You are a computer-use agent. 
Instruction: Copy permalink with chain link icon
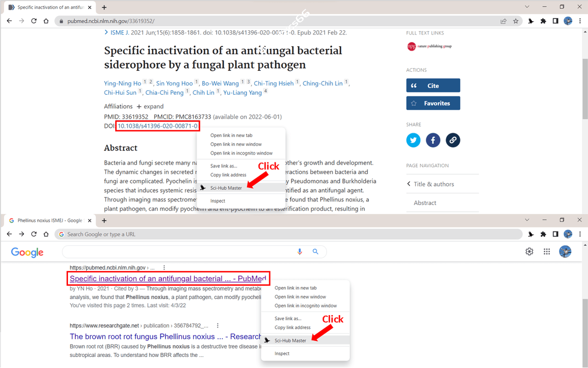coord(453,140)
